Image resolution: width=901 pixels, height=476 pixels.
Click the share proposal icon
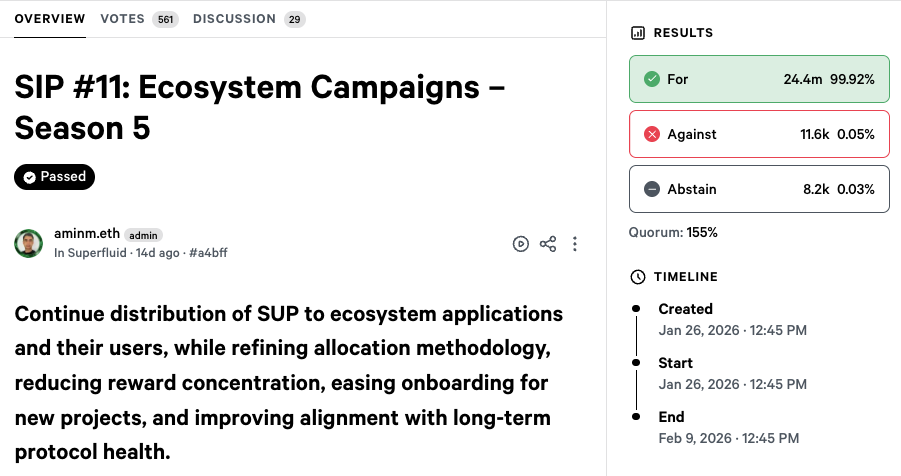coord(548,244)
